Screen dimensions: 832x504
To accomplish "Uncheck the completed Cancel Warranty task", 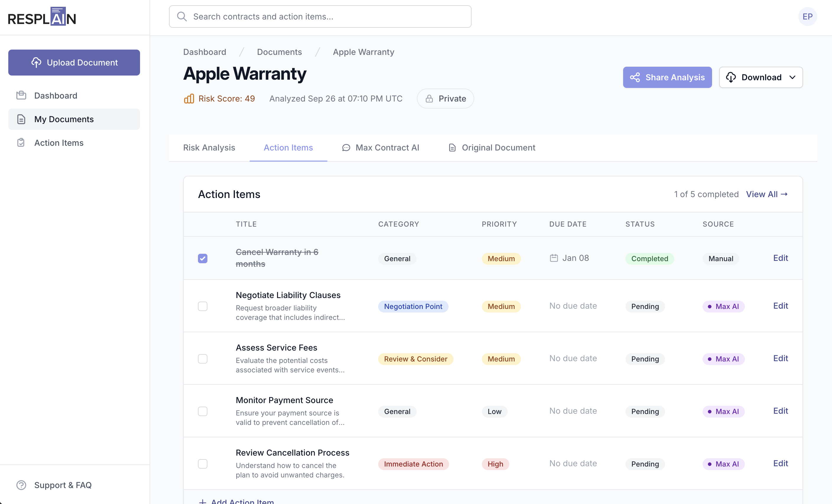I will (203, 258).
